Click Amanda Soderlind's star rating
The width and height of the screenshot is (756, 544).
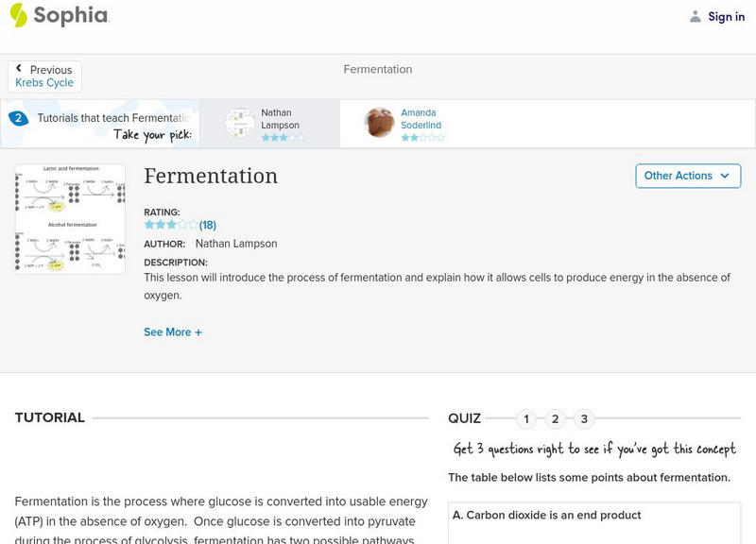click(x=422, y=138)
